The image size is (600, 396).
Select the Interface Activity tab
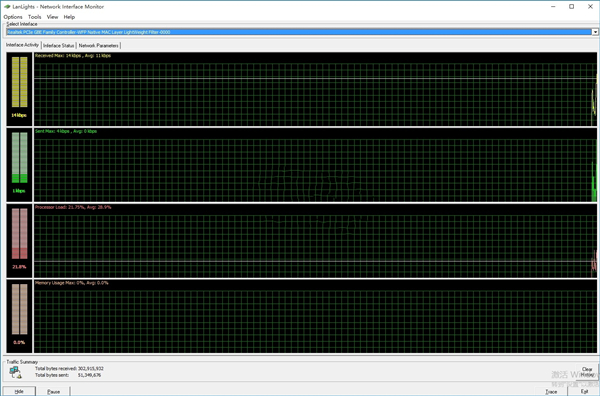[22, 45]
